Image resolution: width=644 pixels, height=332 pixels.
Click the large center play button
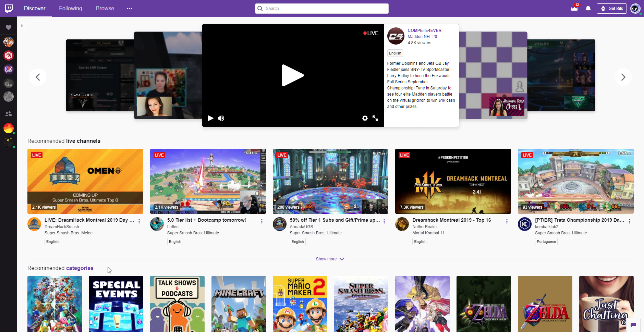293,75
